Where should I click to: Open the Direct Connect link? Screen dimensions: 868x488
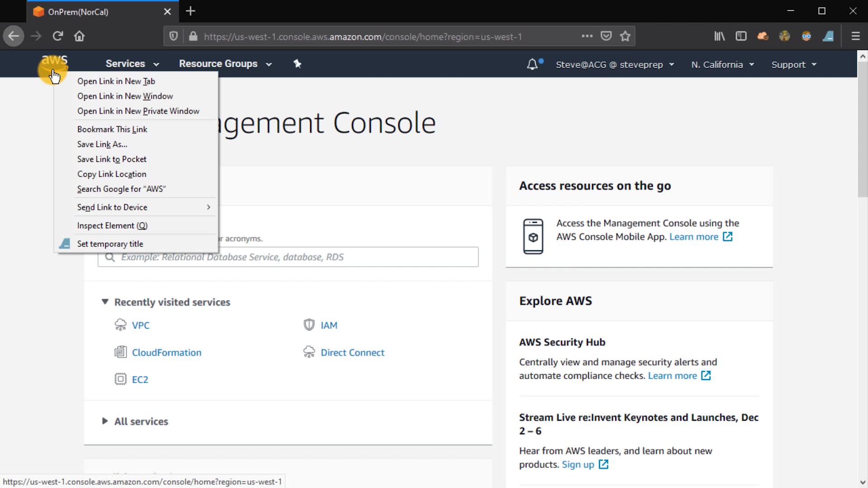(x=352, y=352)
